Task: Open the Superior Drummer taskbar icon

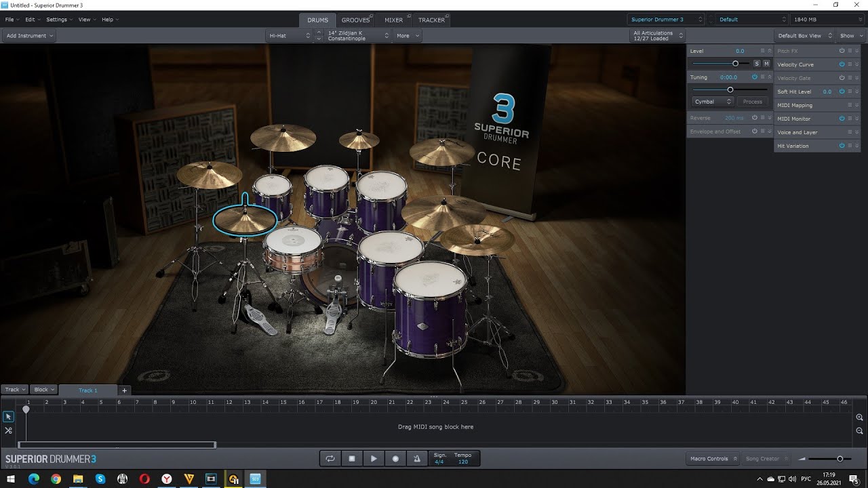Action: click(256, 479)
